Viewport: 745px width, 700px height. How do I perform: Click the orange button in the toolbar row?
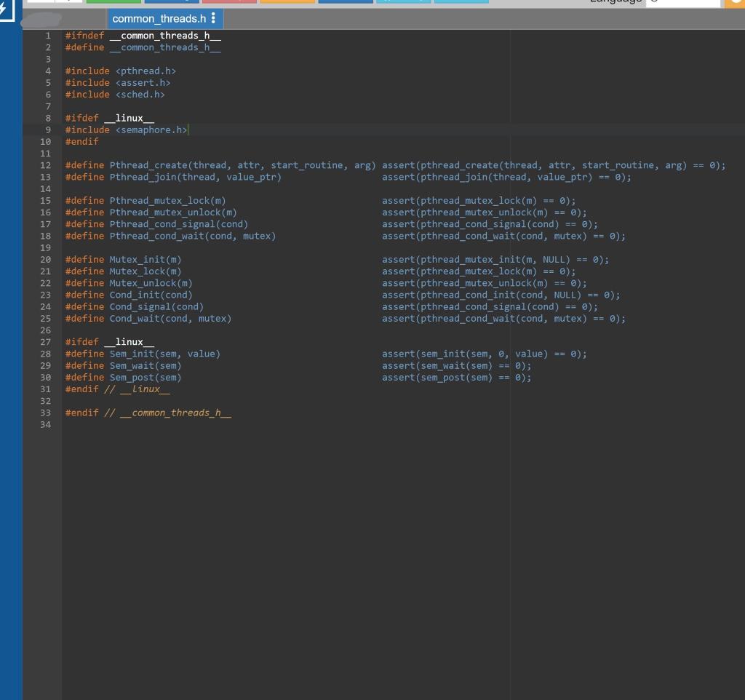coord(286,1)
